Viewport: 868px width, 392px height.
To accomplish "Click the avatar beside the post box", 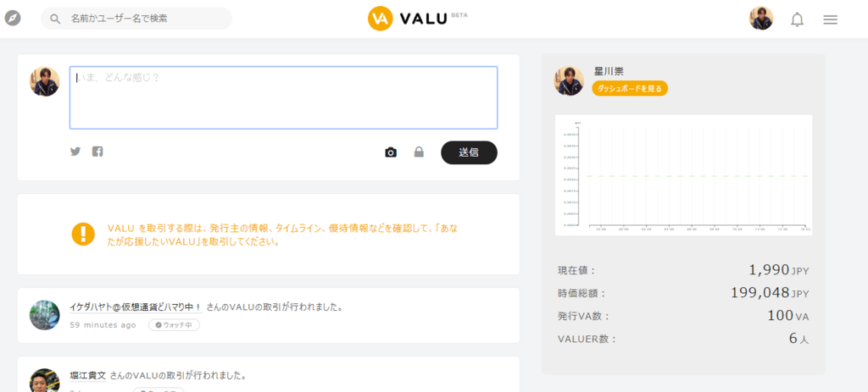I will (x=44, y=82).
